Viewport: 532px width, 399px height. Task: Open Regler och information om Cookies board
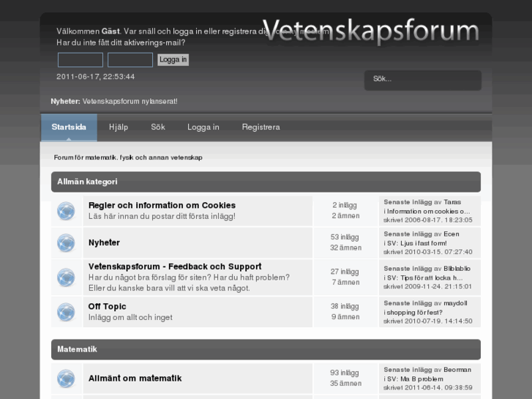coord(162,206)
